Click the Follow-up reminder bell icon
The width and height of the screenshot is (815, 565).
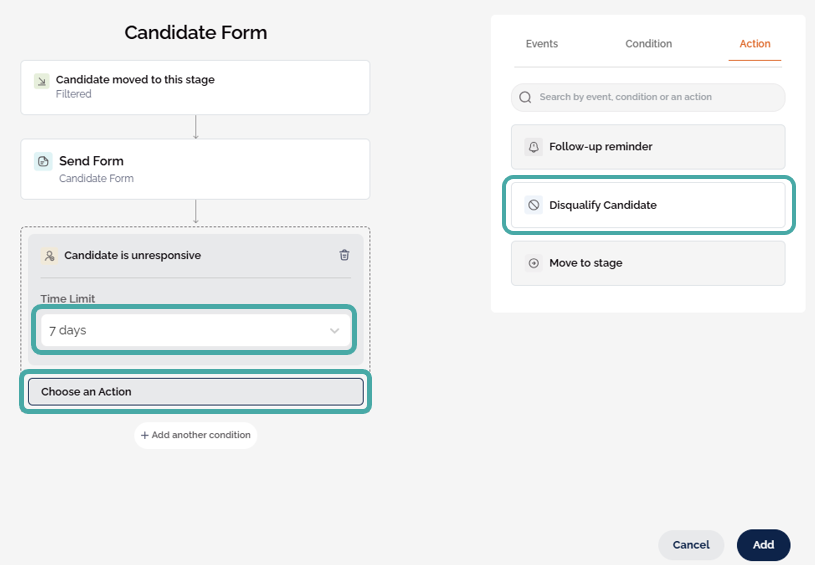tap(533, 147)
